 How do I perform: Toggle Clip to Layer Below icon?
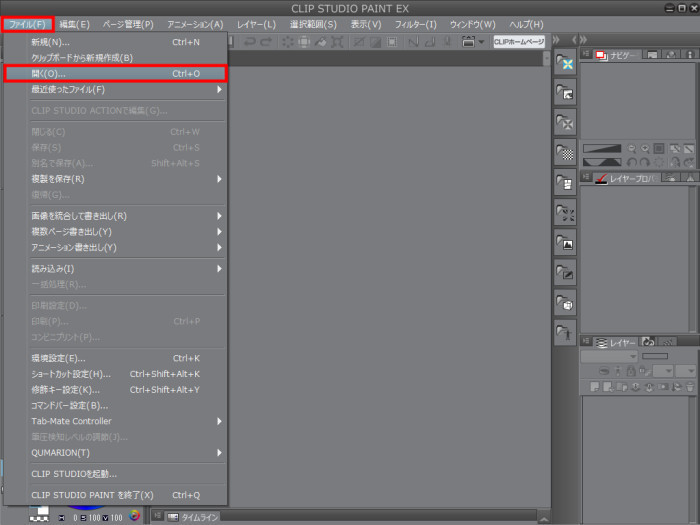604,371
